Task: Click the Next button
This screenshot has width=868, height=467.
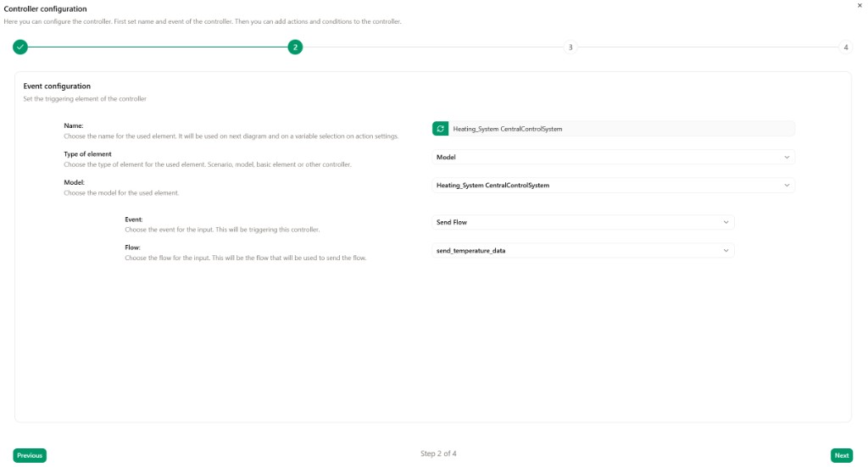Action: tap(842, 455)
